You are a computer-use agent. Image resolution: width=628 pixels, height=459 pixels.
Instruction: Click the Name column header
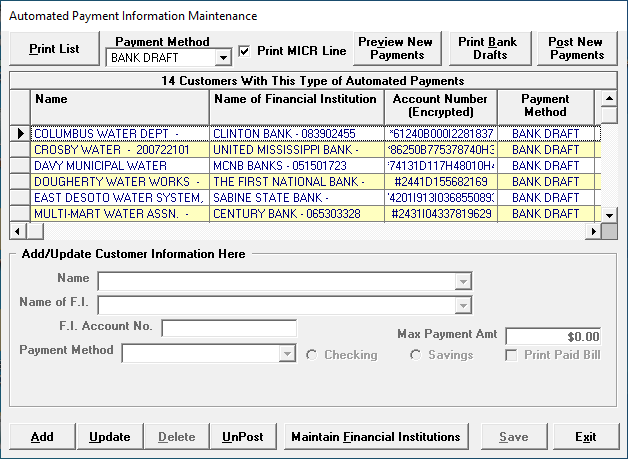(120, 107)
